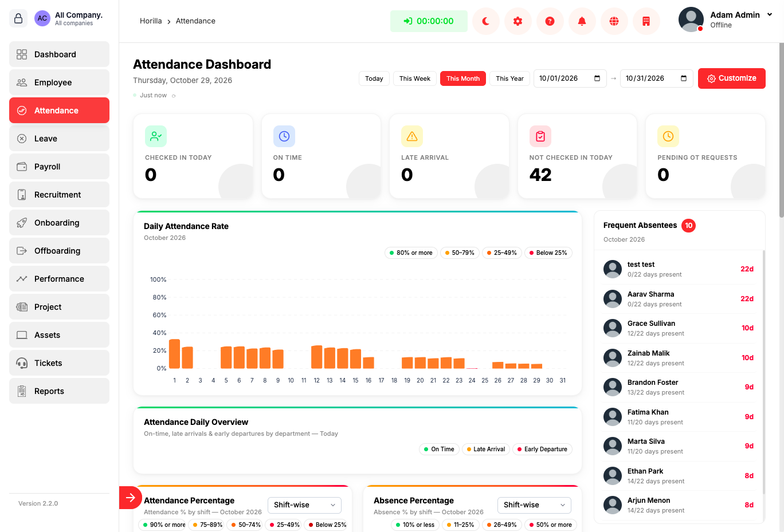Open Attendance Percentage Shift-wise dropdown

point(304,505)
